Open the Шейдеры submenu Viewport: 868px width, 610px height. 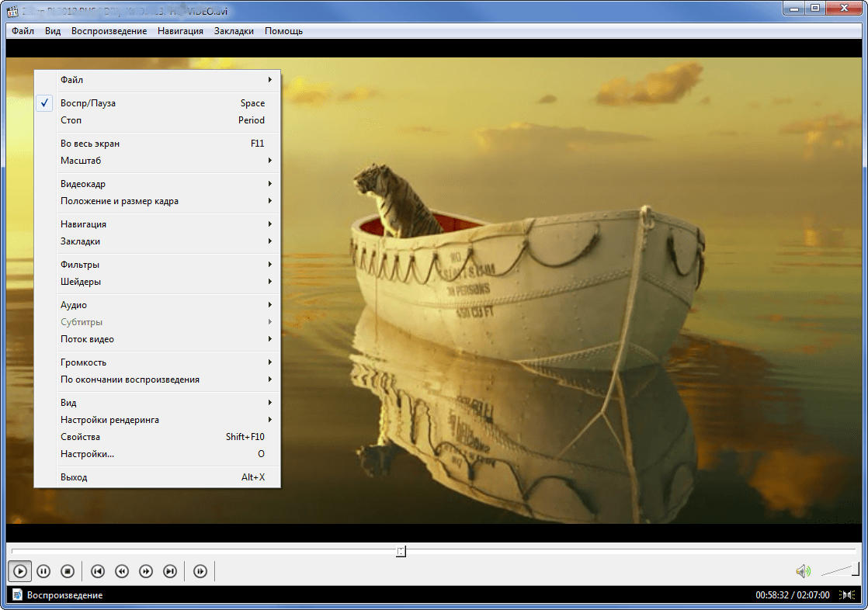coord(158,282)
